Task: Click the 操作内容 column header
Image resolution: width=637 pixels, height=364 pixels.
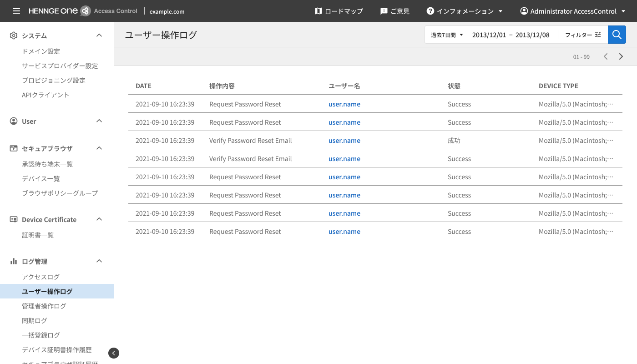Action: pyautogui.click(x=222, y=86)
